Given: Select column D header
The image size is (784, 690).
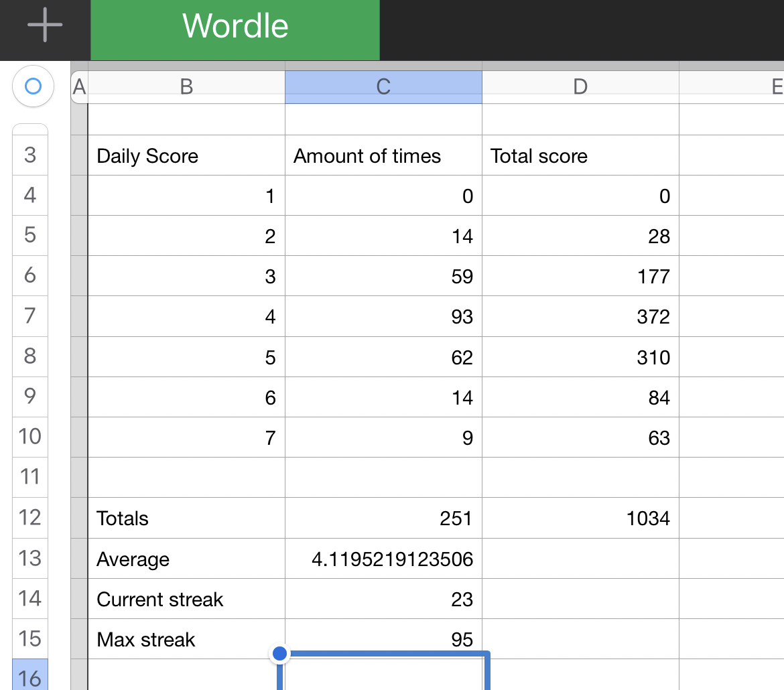Looking at the screenshot, I should coord(580,87).
